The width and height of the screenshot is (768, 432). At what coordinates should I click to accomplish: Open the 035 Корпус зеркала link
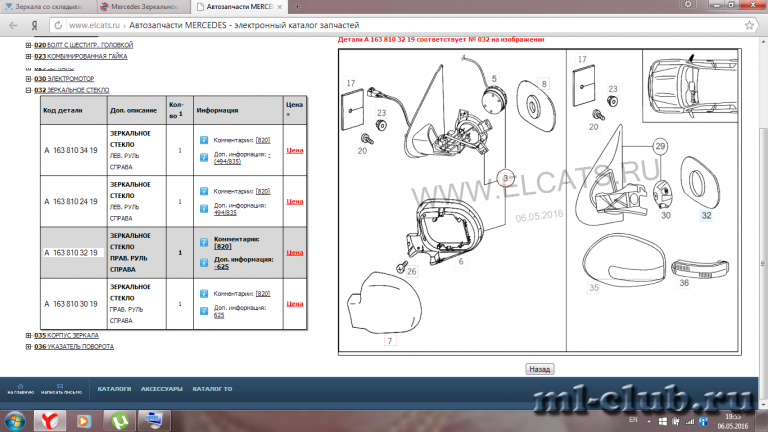(x=67, y=336)
